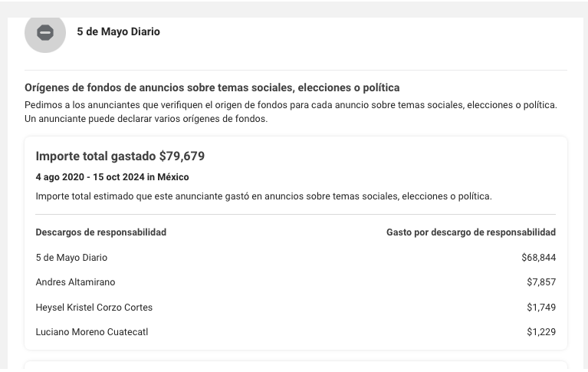Click the $1,749 spend amount
Viewport: 588px width, 372px height.
540,308
